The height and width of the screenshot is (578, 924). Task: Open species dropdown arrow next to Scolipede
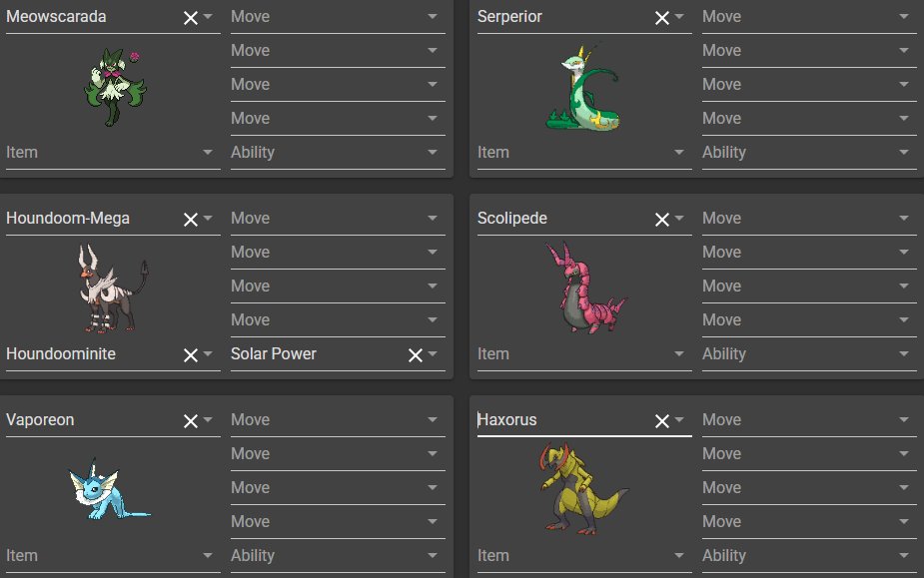pyautogui.click(x=679, y=218)
